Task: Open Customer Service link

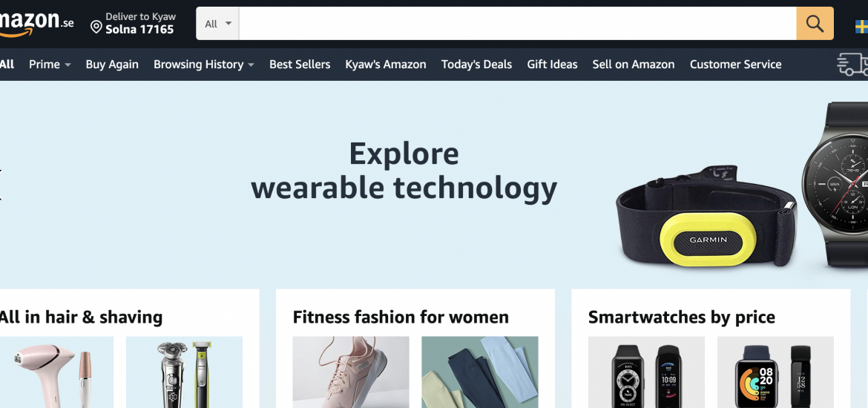Action: [x=735, y=65]
